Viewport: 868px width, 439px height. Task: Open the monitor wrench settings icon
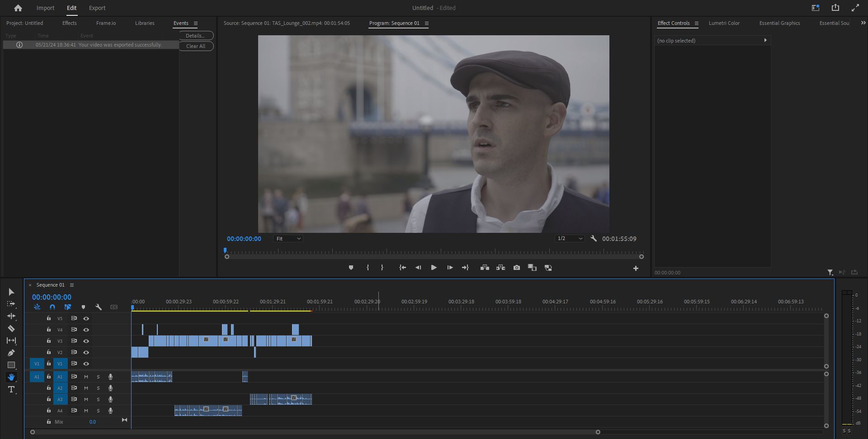coord(594,238)
